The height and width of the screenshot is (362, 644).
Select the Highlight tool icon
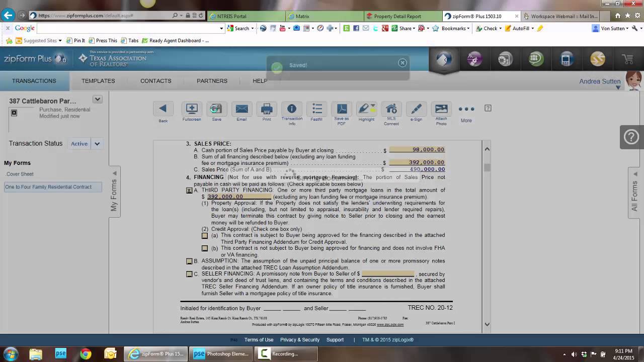click(366, 109)
